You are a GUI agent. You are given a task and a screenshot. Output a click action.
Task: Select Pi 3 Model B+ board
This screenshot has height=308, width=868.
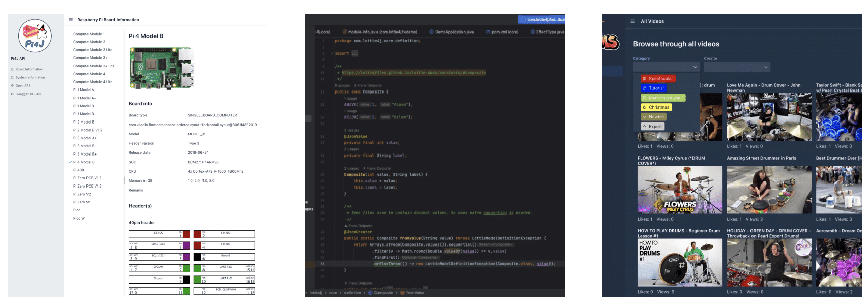click(84, 154)
